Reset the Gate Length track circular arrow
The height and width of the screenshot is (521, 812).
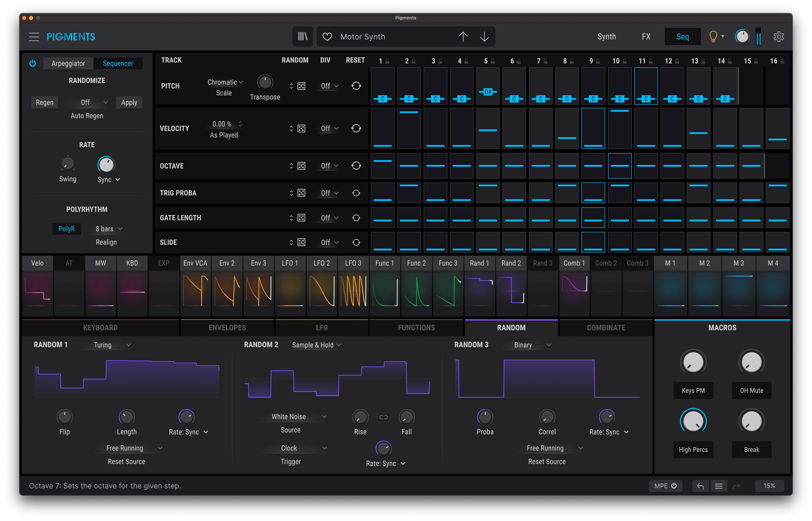coord(356,218)
